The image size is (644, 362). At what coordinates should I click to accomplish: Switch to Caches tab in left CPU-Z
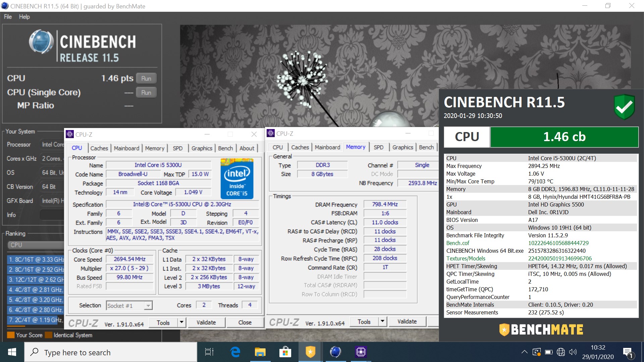[99, 148]
